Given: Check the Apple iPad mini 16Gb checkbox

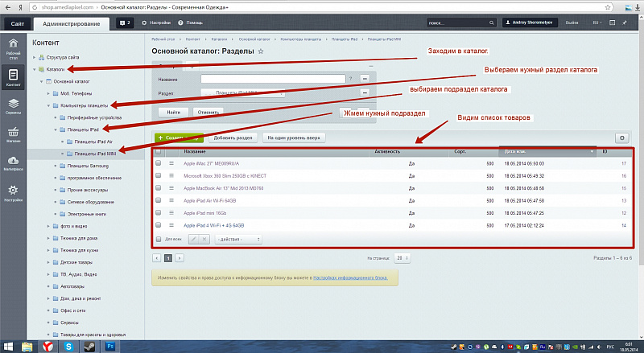Looking at the screenshot, I should pos(158,213).
